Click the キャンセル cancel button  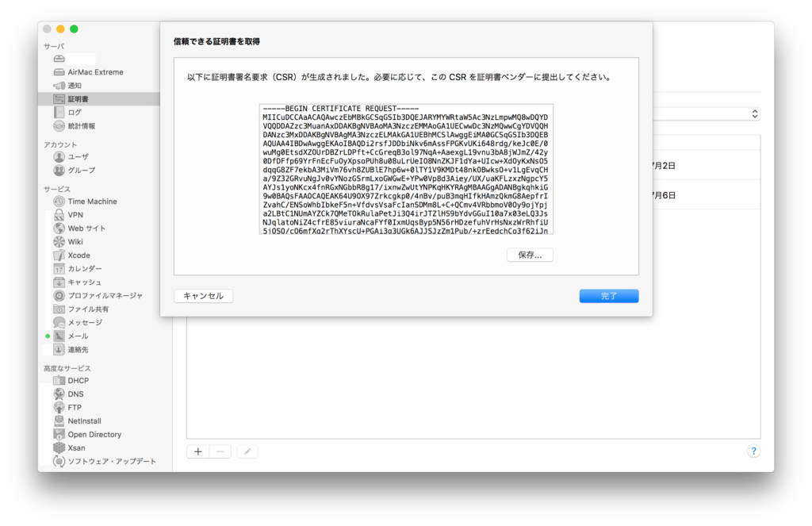[x=203, y=296]
